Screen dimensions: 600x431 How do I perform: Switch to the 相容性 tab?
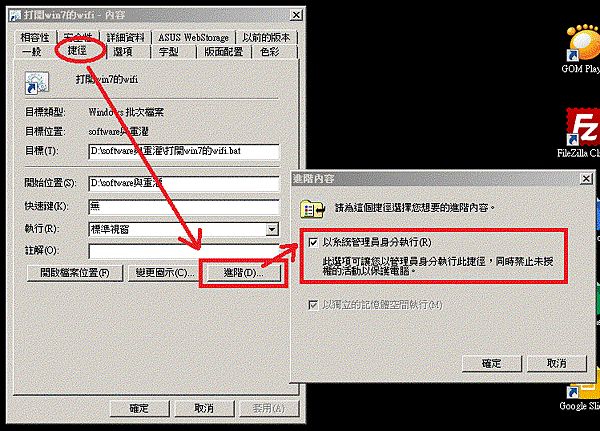[x=35, y=38]
